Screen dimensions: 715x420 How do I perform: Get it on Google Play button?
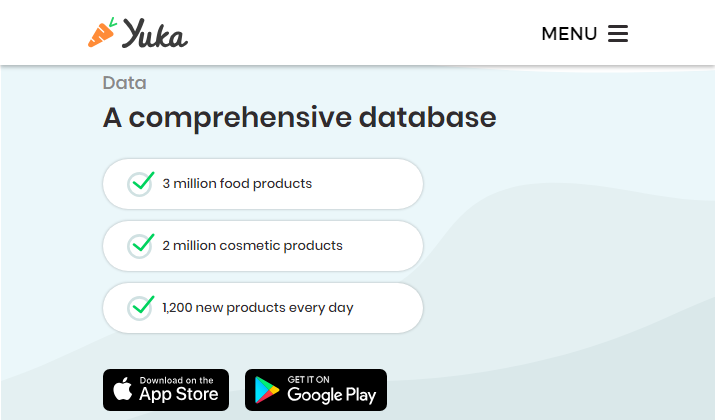coord(316,390)
